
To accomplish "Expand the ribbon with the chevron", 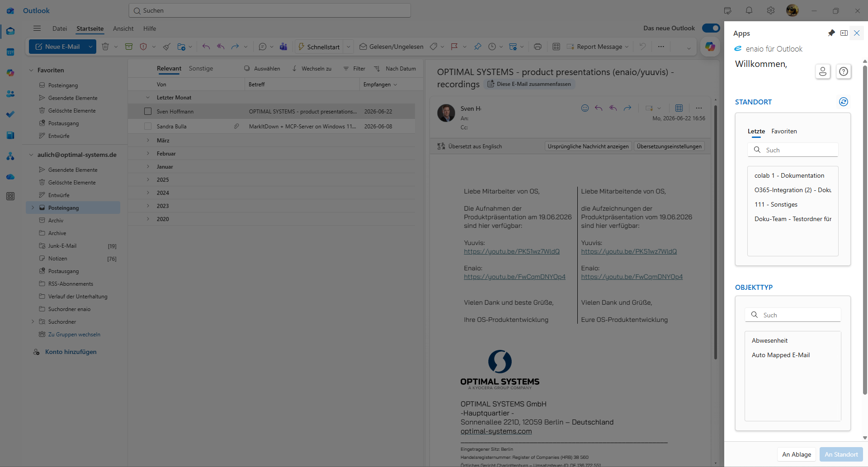I will [689, 47].
